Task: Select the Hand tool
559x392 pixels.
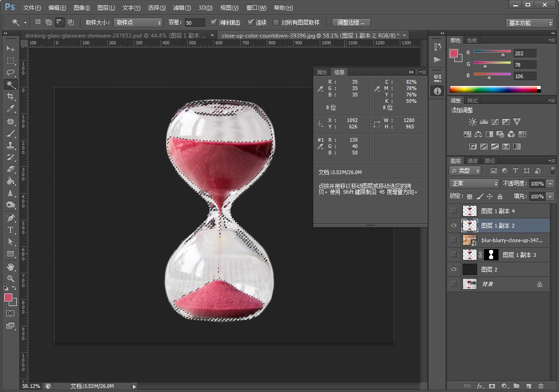Action: (11, 266)
